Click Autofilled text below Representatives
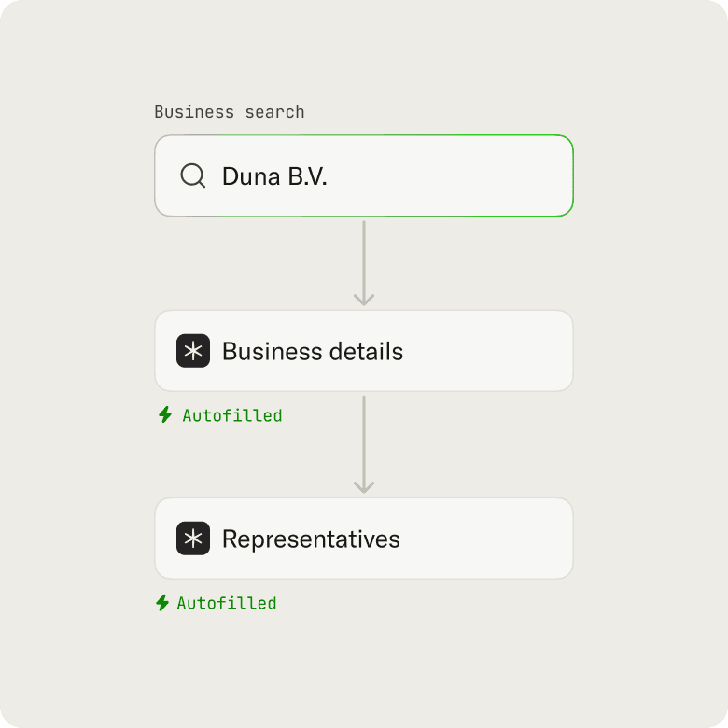This screenshot has height=728, width=728. pos(227,603)
